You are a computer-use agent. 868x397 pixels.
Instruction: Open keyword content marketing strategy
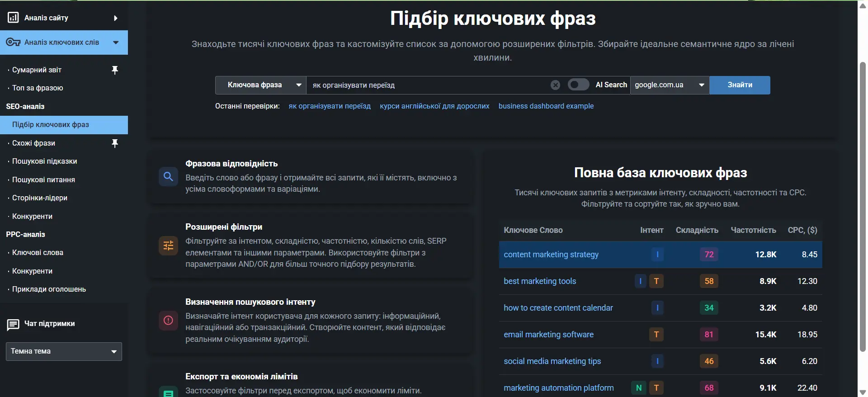(x=551, y=255)
